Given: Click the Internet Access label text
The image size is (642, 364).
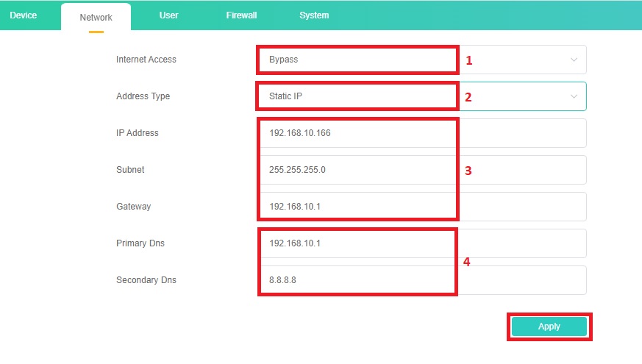Looking at the screenshot, I should [146, 60].
